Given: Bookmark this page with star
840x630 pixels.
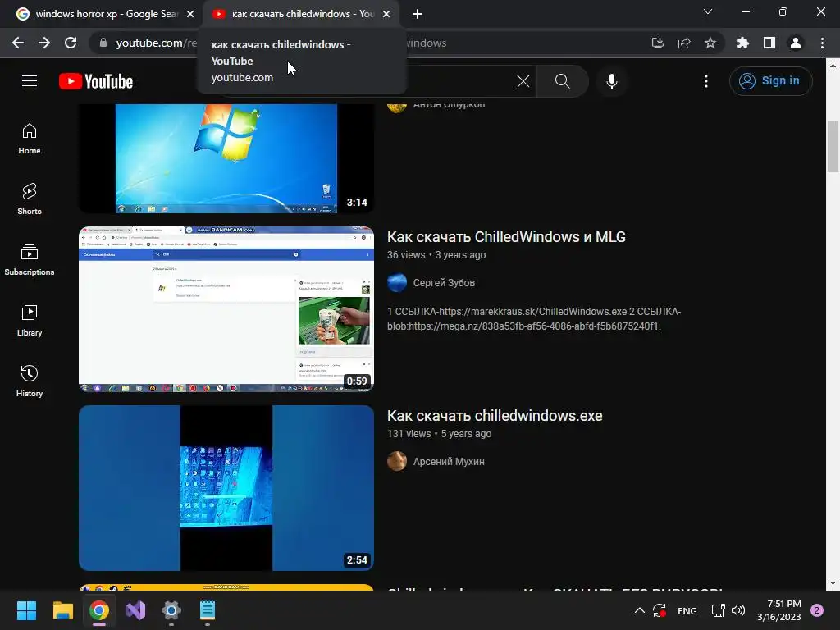Looking at the screenshot, I should 710,43.
